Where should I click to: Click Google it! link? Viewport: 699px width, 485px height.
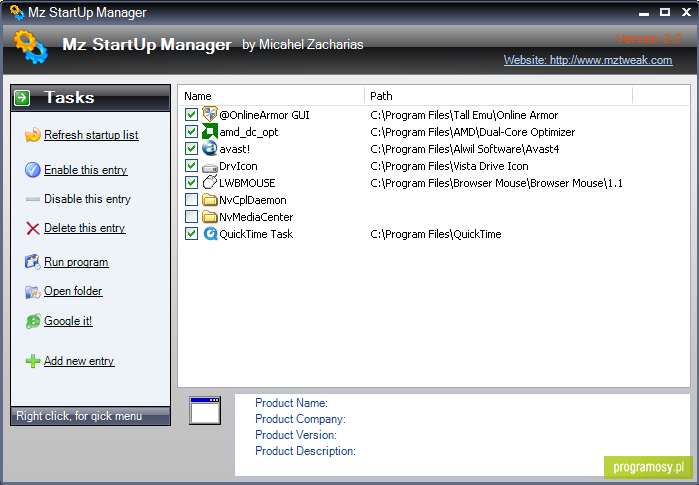tap(68, 321)
